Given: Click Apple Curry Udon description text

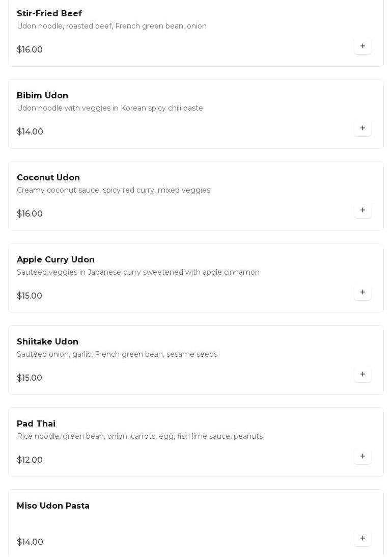Looking at the screenshot, I should [x=138, y=273].
